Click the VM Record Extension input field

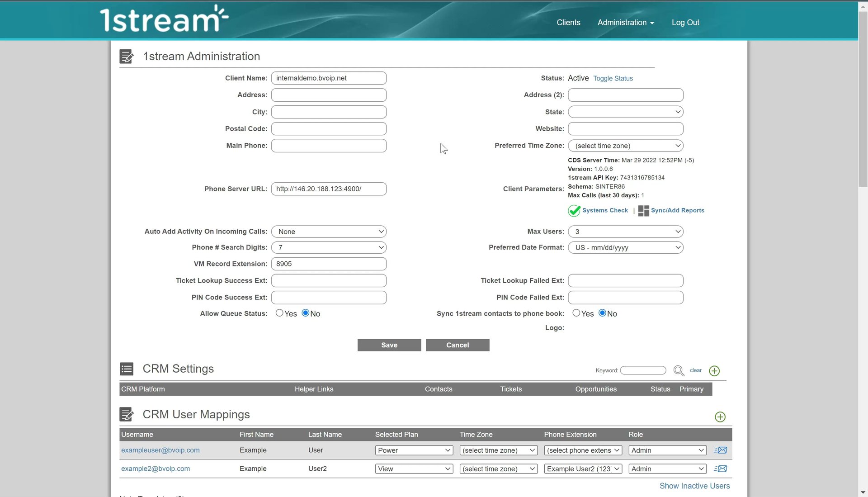click(x=329, y=263)
